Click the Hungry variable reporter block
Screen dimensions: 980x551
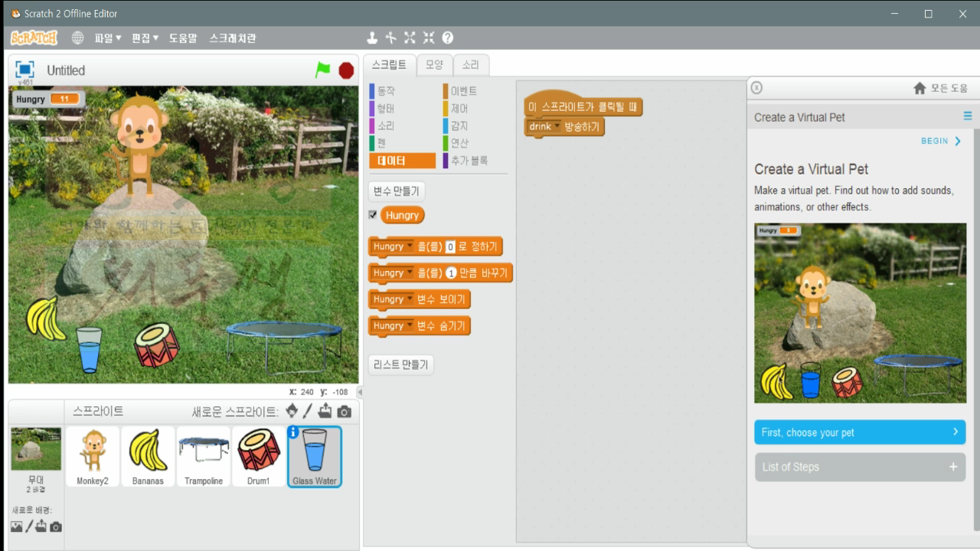(402, 215)
